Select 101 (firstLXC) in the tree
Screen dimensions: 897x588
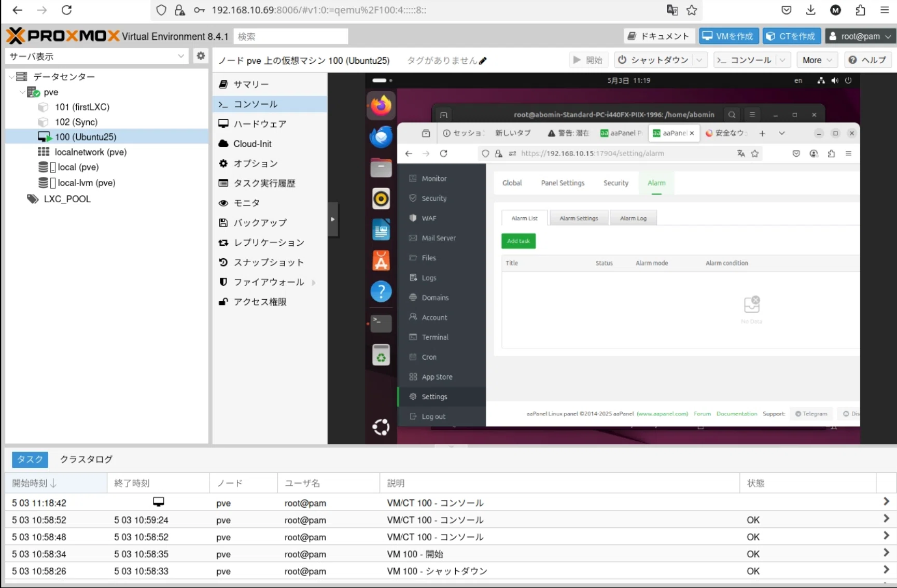[x=82, y=107]
